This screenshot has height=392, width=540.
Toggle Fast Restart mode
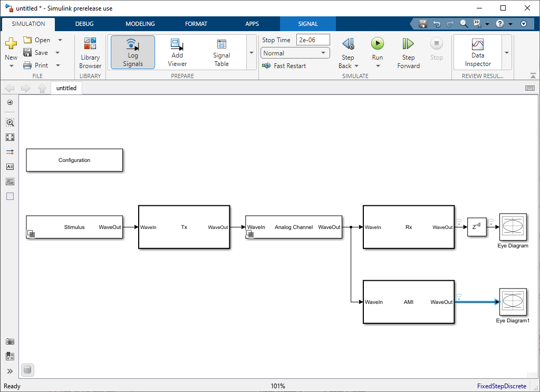(x=284, y=66)
